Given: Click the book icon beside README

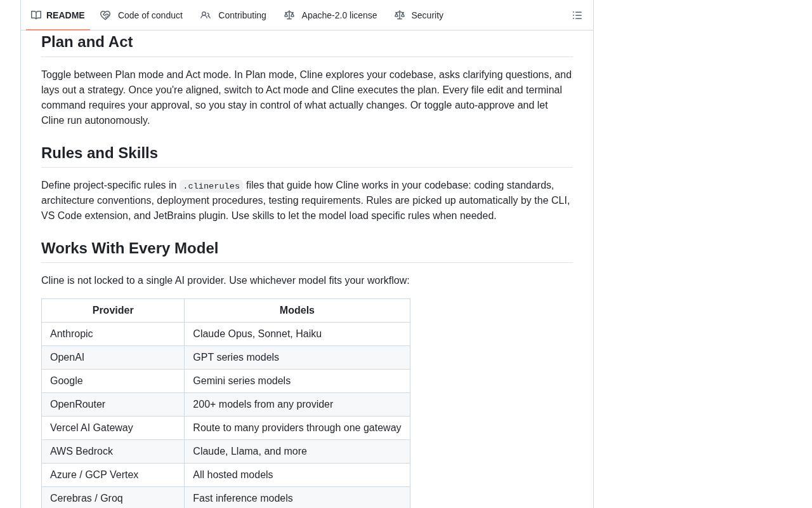Looking at the screenshot, I should tap(36, 15).
